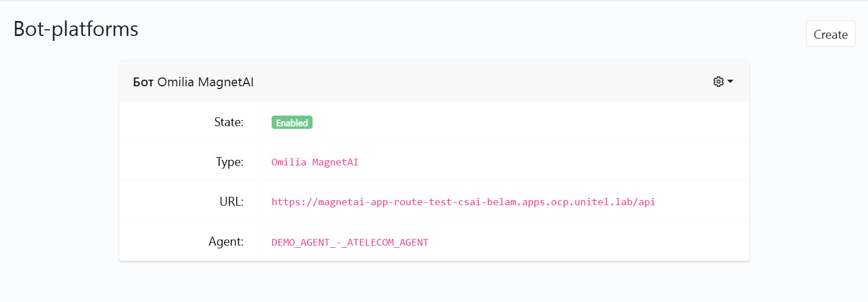
Task: Click the green Enabled state badge
Action: coord(292,122)
